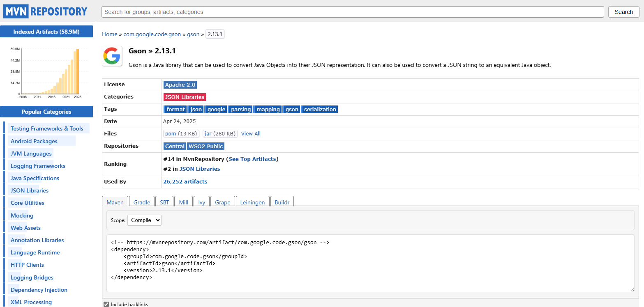The image size is (644, 307).
Task: Open the See Top Artifacts link
Action: 252,159
